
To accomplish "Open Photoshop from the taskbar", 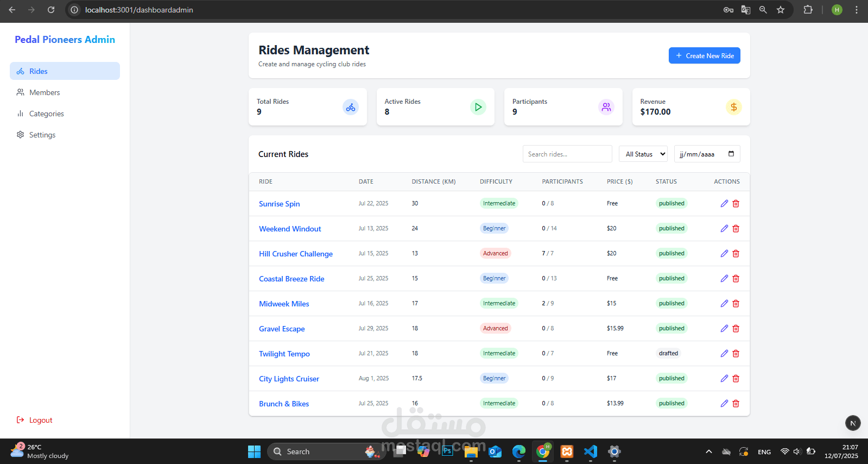I will (x=447, y=451).
